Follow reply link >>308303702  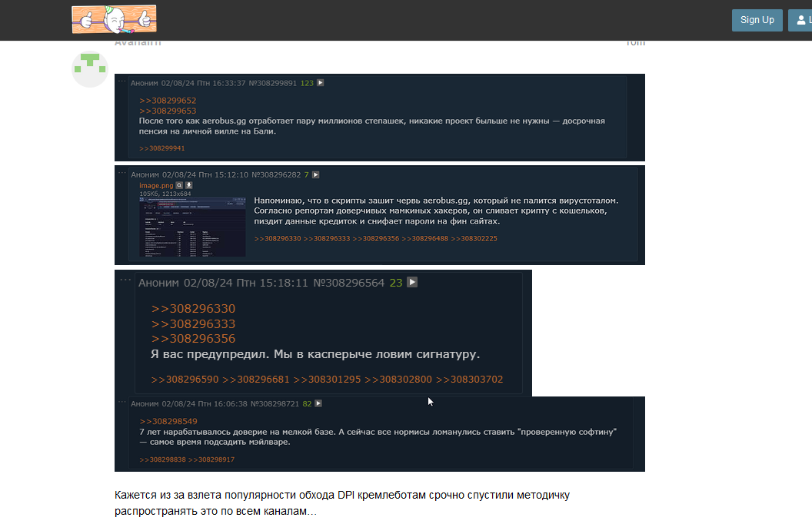coord(469,379)
